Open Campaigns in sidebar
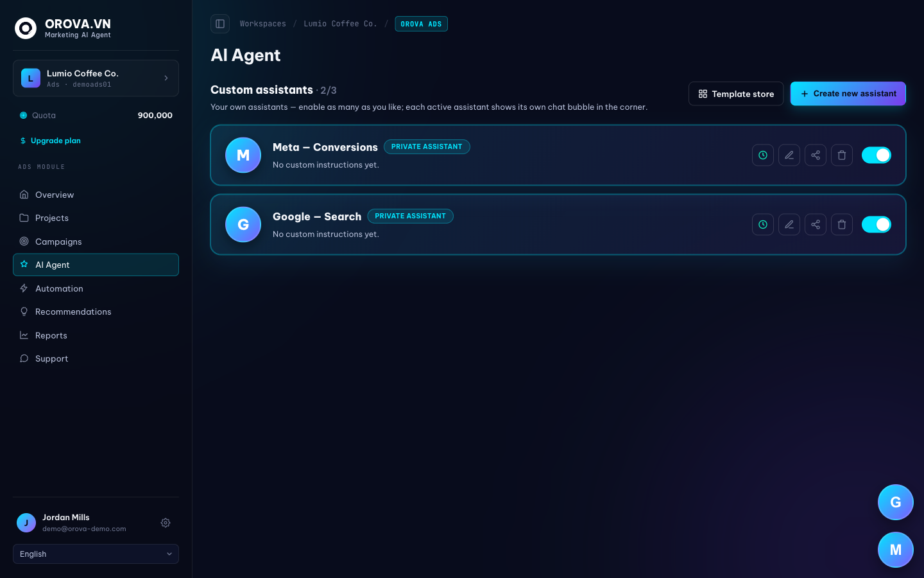This screenshot has width=924, height=578. [96, 241]
